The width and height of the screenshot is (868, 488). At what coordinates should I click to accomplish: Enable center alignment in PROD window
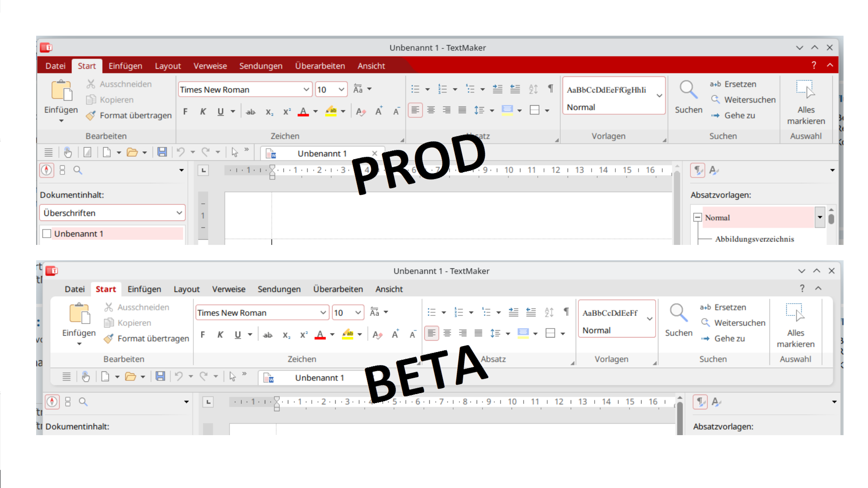pyautogui.click(x=431, y=110)
